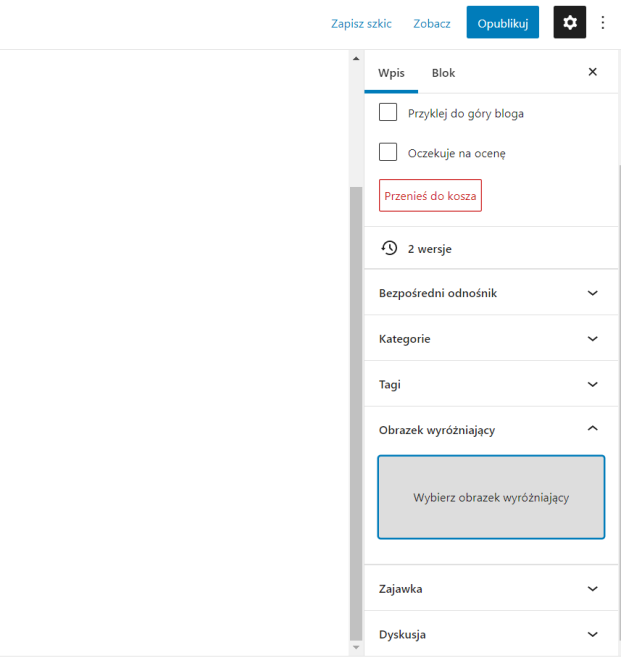The image size is (621, 658).
Task: Expand the Dyskusja panel
Action: point(491,634)
